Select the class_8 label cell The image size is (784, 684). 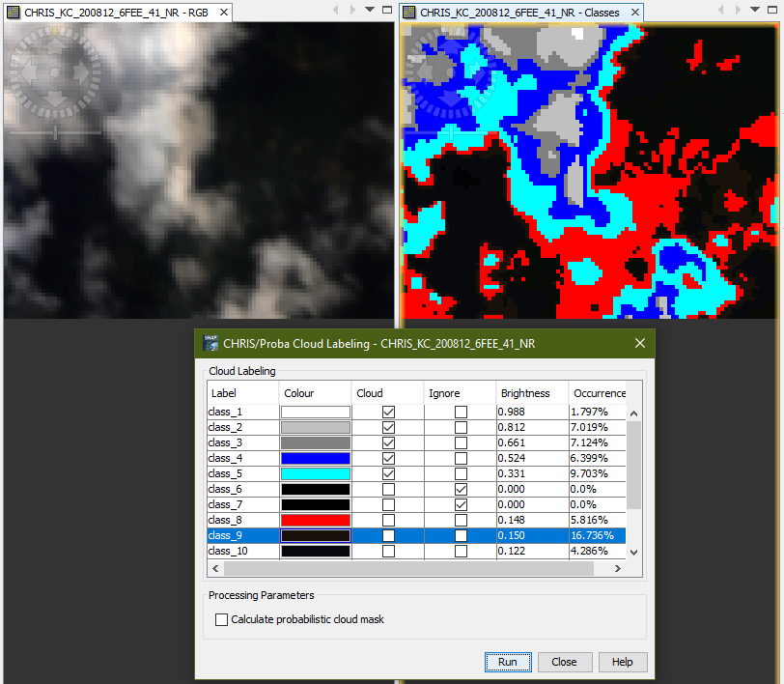click(x=243, y=520)
